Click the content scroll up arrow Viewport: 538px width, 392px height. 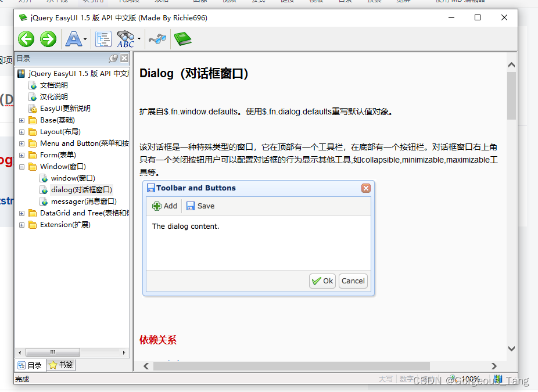pos(511,65)
